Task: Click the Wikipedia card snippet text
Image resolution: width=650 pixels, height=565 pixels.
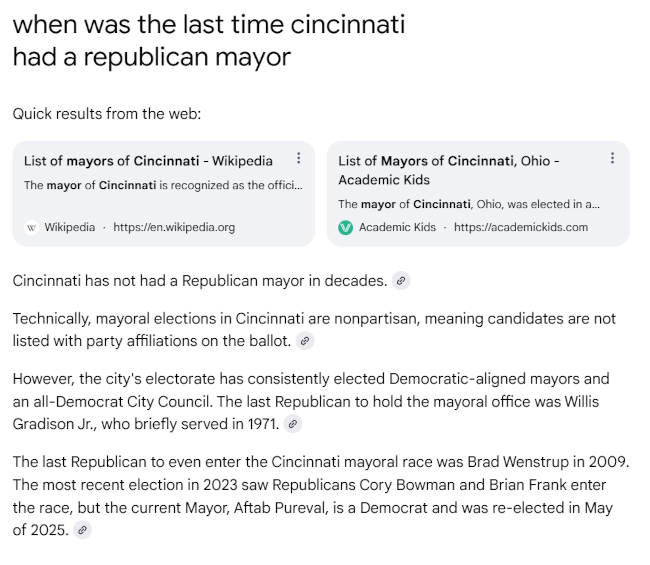Action: pyautogui.click(x=162, y=185)
